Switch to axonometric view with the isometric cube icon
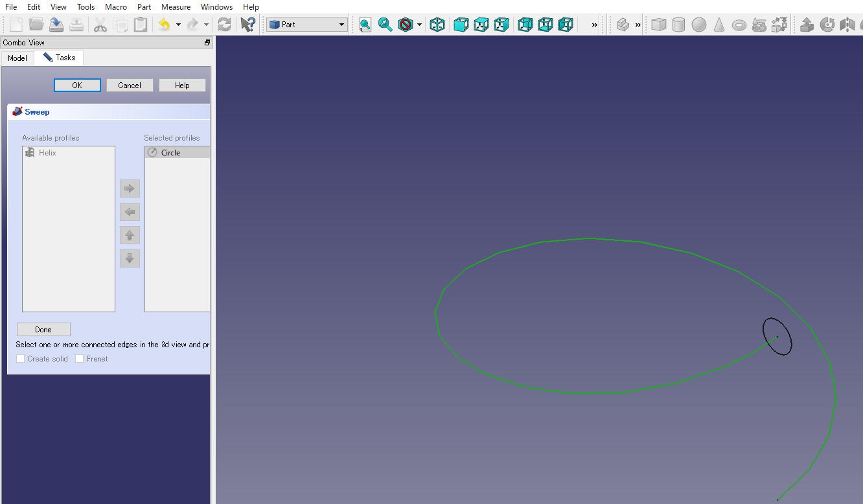This screenshot has height=504, width=863. (x=437, y=25)
